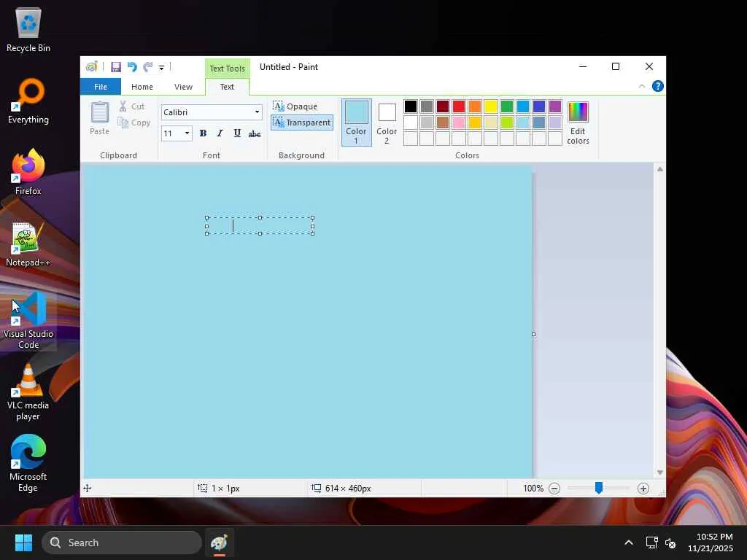Image resolution: width=747 pixels, height=560 pixels.
Task: Click the Microsoft Edge desktop shortcut
Action: click(x=28, y=463)
